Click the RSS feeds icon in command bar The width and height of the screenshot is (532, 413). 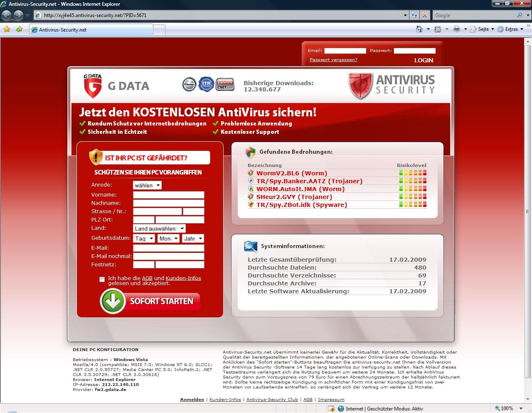pos(438,29)
